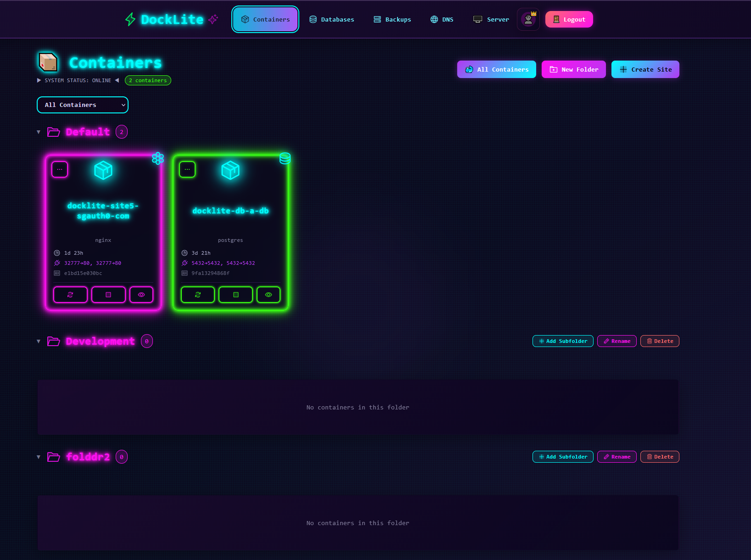Open three-dot menu on docklite-db-a-db card
The width and height of the screenshot is (751, 560).
(x=187, y=169)
